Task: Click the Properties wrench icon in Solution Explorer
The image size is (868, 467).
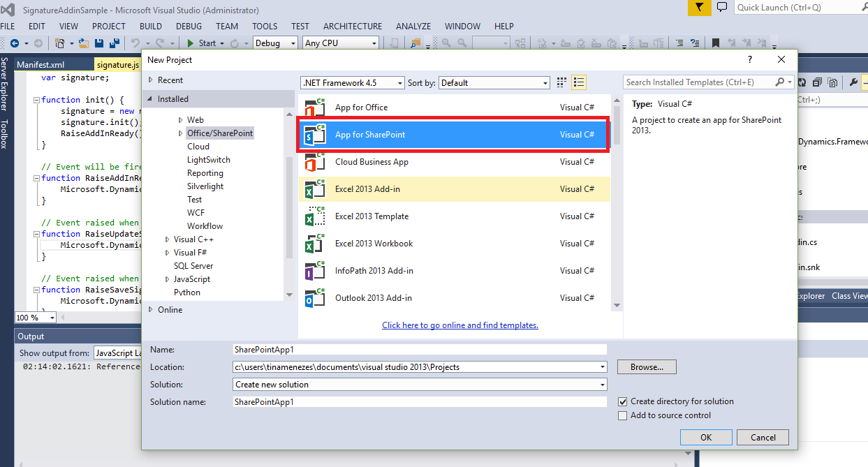Action: click(x=853, y=82)
